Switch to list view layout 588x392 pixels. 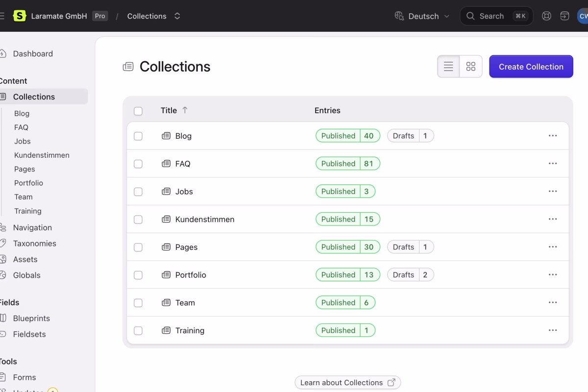pos(448,67)
